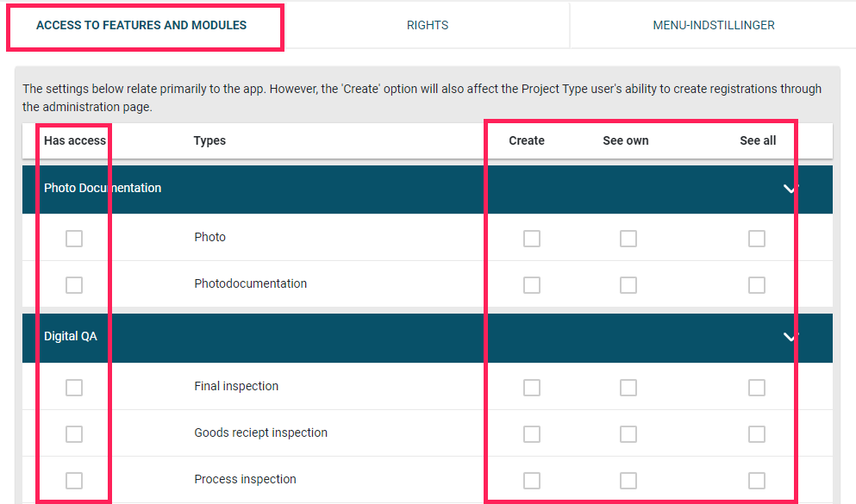Select Access to Features and Modules tab
Viewport: 856px width, 504px height.
(x=141, y=25)
